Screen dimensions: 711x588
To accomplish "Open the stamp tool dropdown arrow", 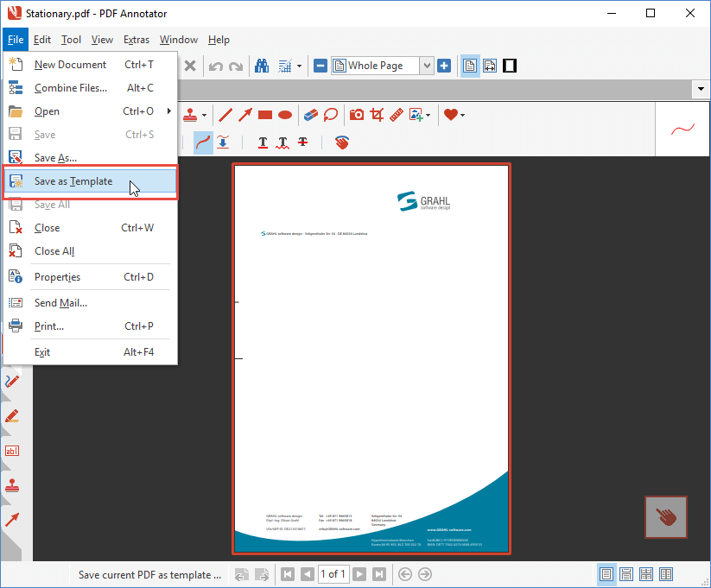I will (x=205, y=115).
